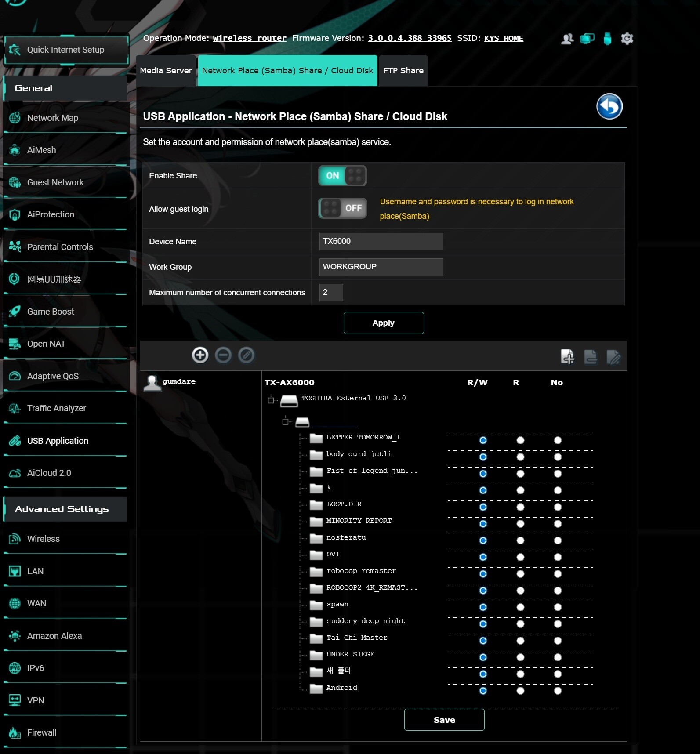This screenshot has height=754, width=700.
Task: Click the back arrow icon
Action: (609, 106)
